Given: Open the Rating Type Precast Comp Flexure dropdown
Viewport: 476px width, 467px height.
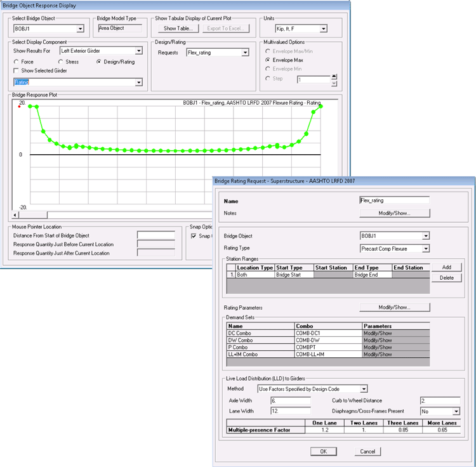Looking at the screenshot, I should pos(425,247).
